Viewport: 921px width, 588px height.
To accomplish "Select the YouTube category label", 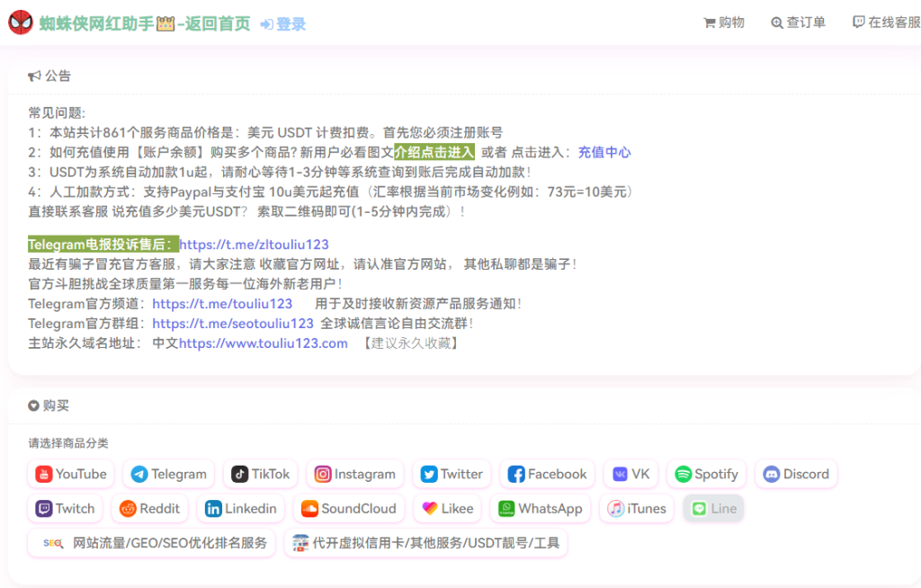I will 81,474.
